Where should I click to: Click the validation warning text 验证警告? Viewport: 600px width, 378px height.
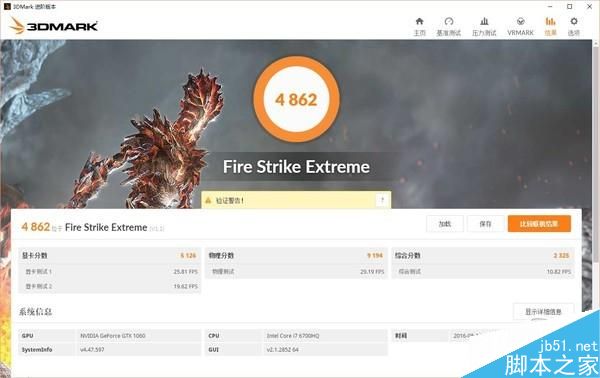[x=230, y=200]
